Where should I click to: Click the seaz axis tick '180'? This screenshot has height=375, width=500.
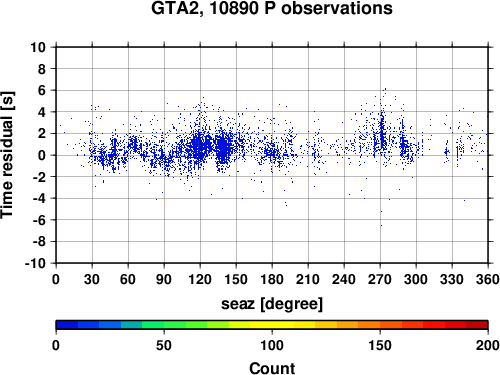[272, 279]
